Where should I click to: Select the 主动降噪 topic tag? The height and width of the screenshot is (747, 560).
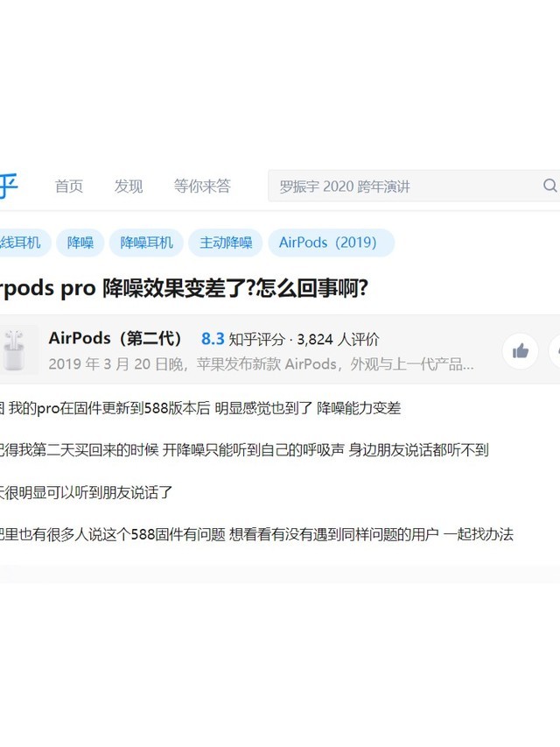coord(226,243)
